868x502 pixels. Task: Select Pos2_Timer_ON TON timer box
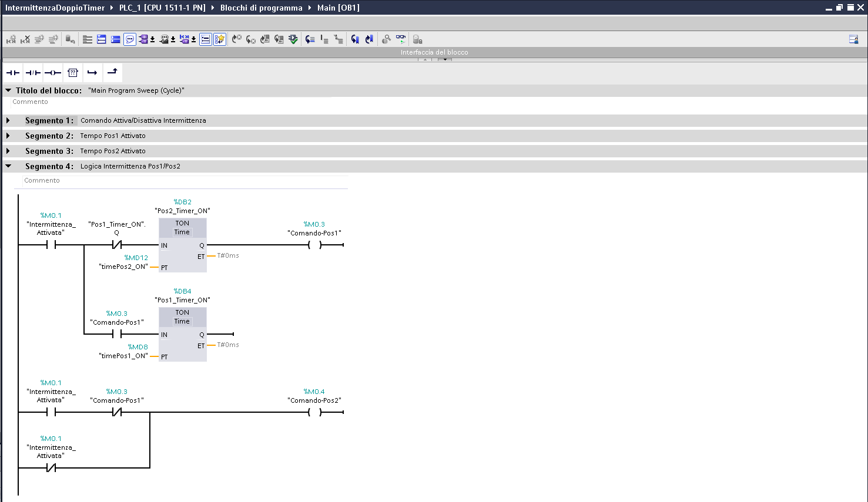pyautogui.click(x=182, y=245)
